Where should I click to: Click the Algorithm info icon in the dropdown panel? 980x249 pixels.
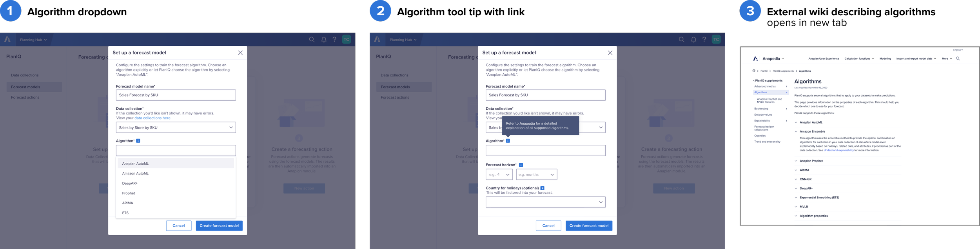[138, 141]
